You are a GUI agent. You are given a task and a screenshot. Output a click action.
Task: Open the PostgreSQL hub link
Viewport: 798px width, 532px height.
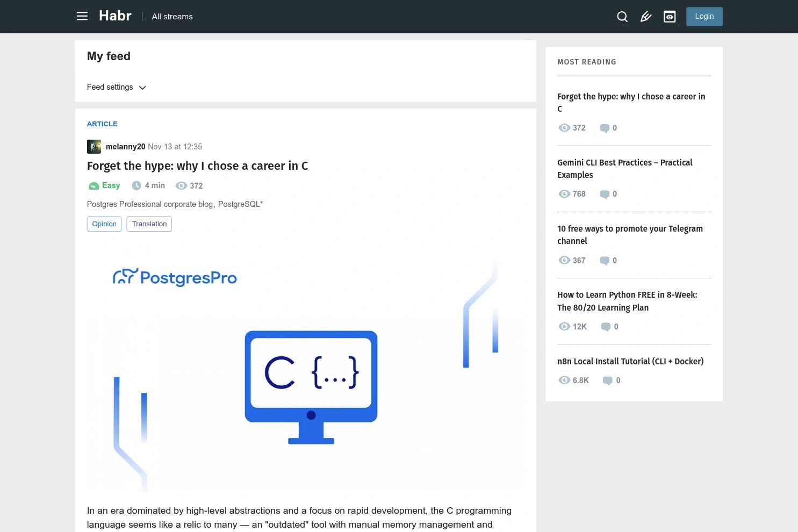click(240, 204)
